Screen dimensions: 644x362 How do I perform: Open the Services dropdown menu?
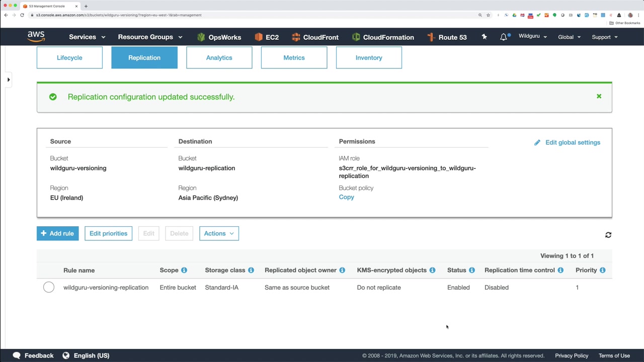pos(87,37)
